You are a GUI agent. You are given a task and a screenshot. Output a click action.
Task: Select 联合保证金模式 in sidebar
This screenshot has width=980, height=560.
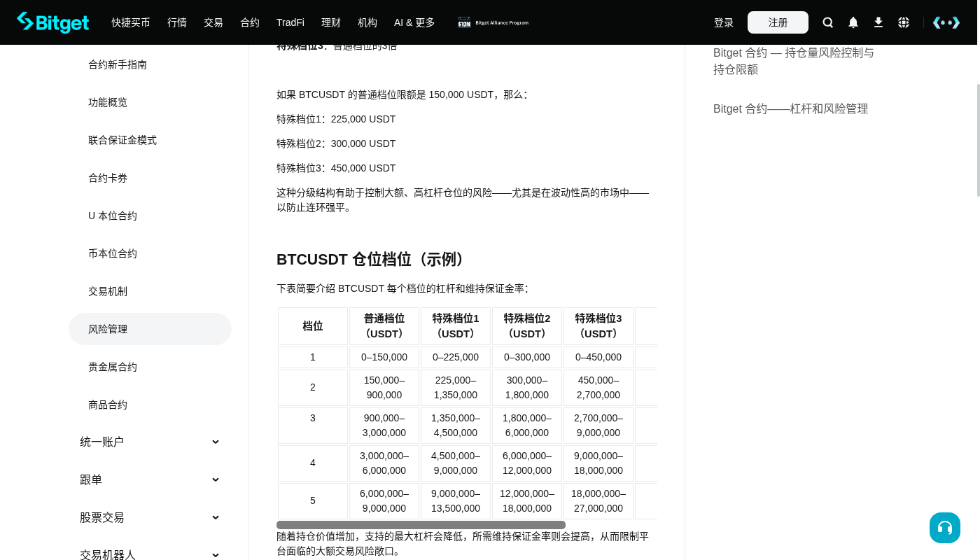150,140
